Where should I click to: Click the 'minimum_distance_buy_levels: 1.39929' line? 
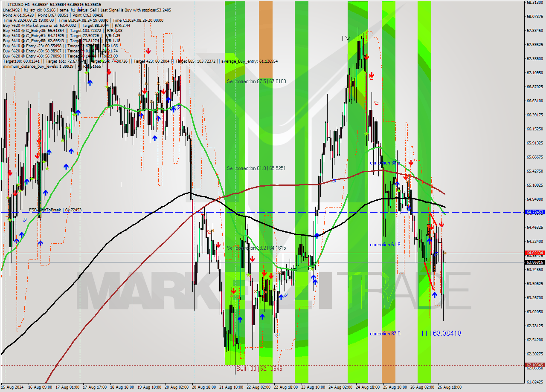(52, 66)
